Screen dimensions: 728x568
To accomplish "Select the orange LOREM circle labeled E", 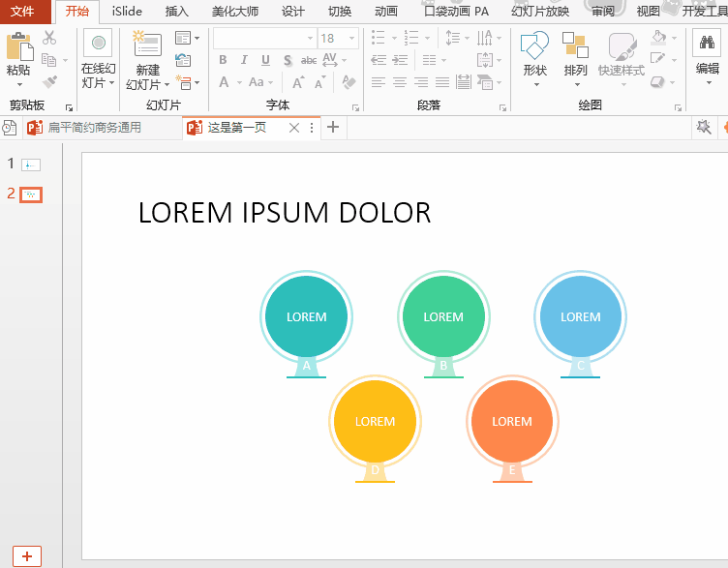I will tap(512, 421).
